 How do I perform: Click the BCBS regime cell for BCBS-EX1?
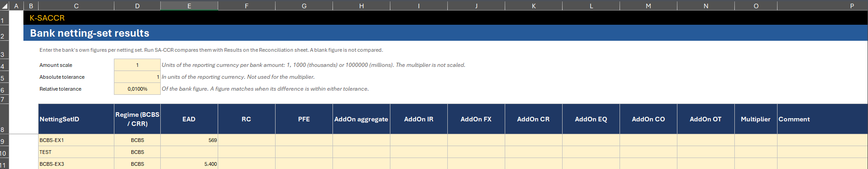(x=137, y=140)
